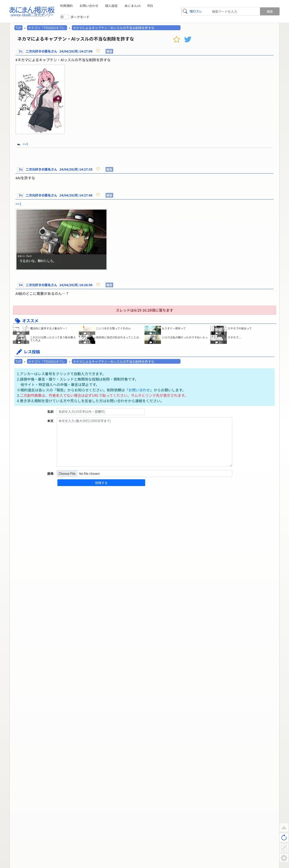Click the heart icon on post 1
Image resolution: width=289 pixels, height=868 pixels.
[98, 51]
